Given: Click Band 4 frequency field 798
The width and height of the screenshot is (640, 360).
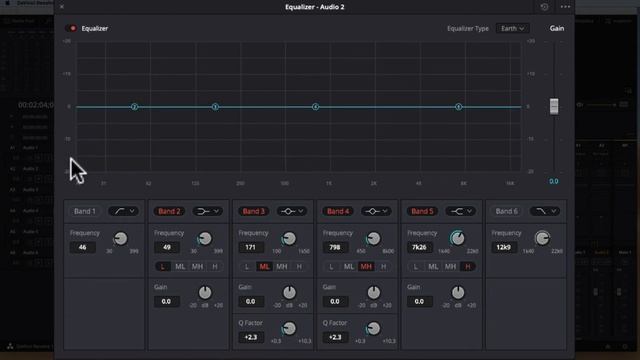Looking at the screenshot, I should pos(335,247).
